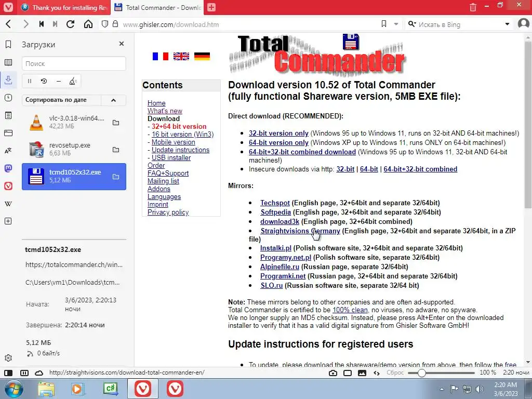Click the 64-bit version only link

[x=278, y=142]
